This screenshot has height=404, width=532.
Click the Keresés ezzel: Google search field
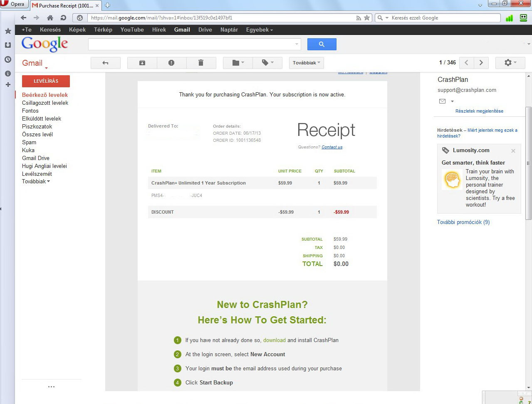445,18
